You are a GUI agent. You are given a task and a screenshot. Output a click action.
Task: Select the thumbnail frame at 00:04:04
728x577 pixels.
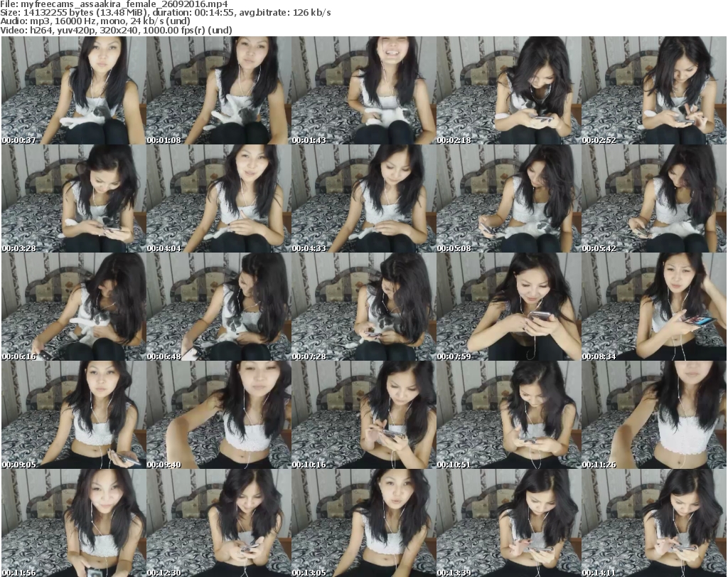pyautogui.click(x=219, y=198)
